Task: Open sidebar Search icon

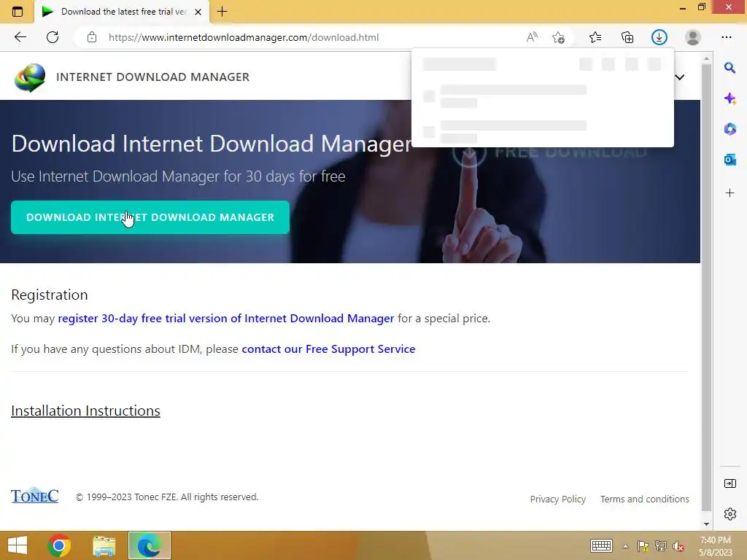Action: 729,68
